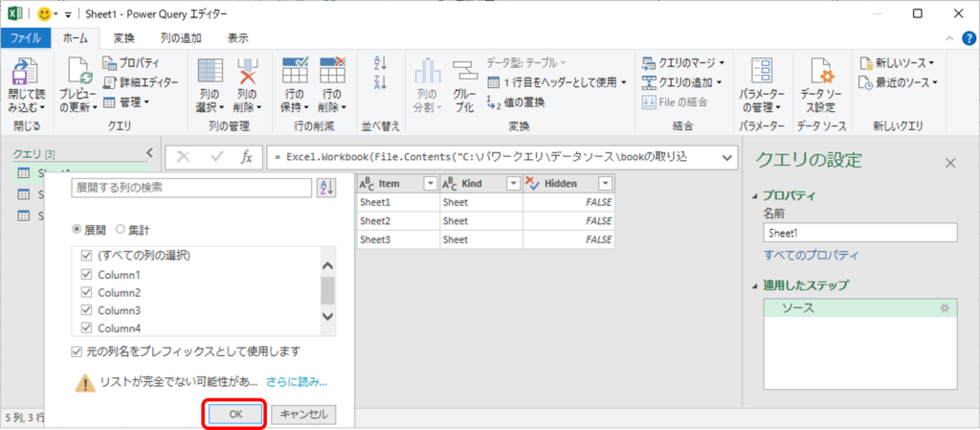This screenshot has height=430, width=980.
Task: Click the Refresh Preview (プレビューの更新) icon
Action: pyautogui.click(x=78, y=72)
